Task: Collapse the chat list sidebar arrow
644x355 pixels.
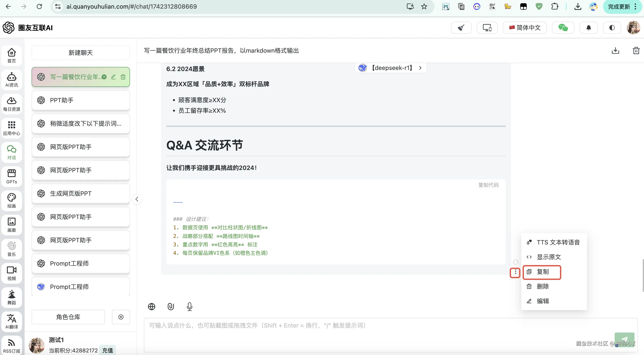Action: (137, 199)
